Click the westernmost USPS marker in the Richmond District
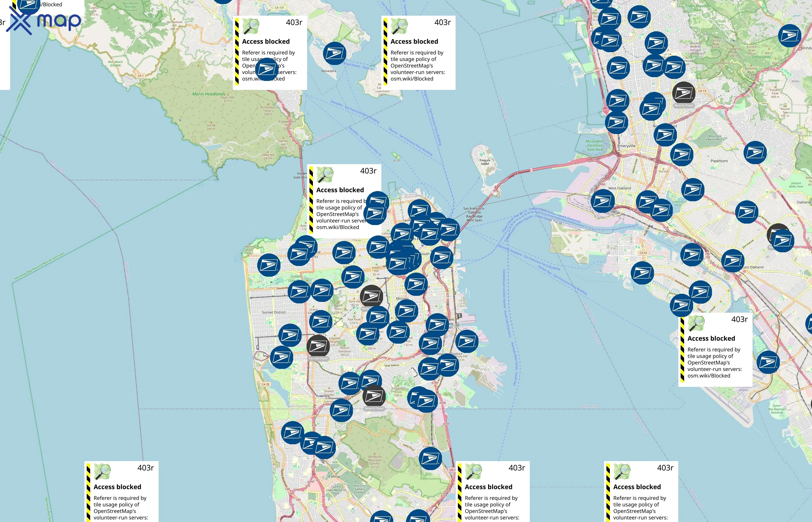The image size is (812, 522). [269, 265]
